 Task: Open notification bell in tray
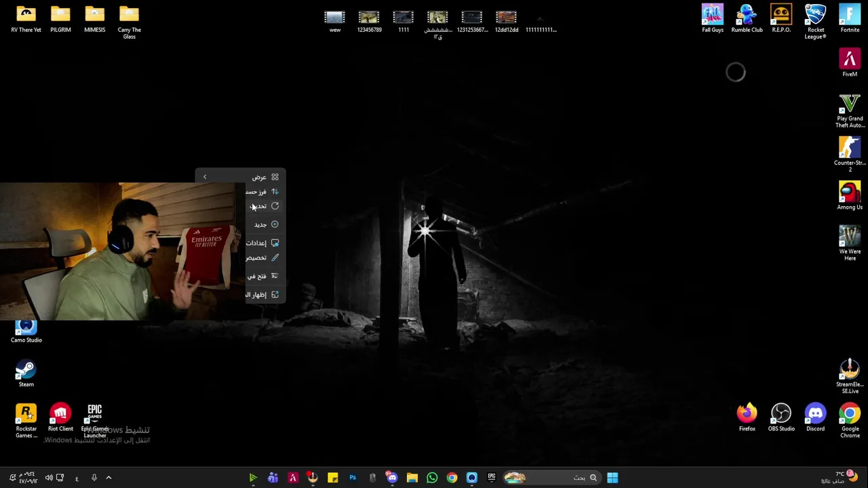coord(12,478)
